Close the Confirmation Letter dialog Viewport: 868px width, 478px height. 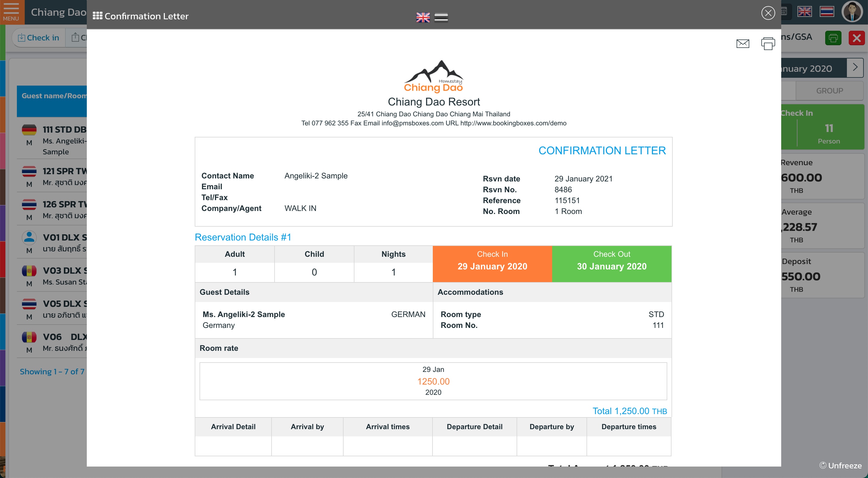tap(768, 13)
